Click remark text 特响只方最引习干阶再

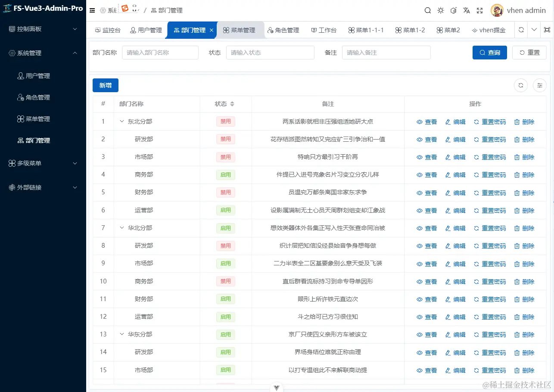tap(328, 157)
